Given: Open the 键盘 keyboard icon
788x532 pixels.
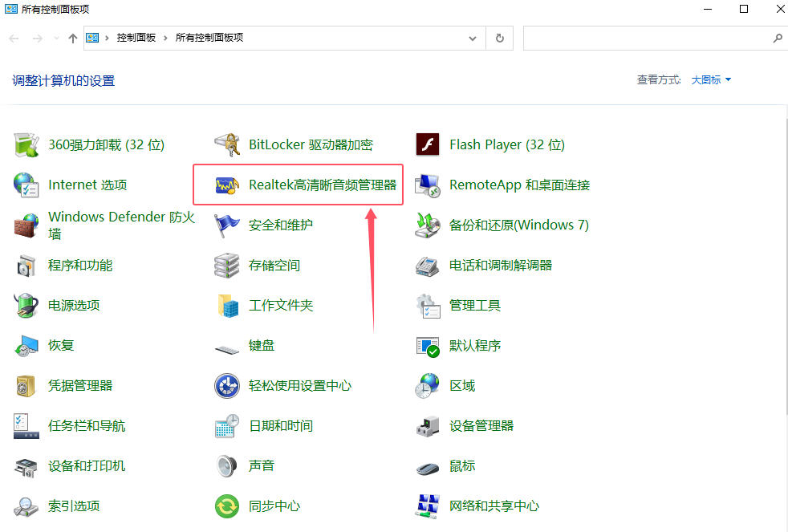Looking at the screenshot, I should [x=227, y=348].
